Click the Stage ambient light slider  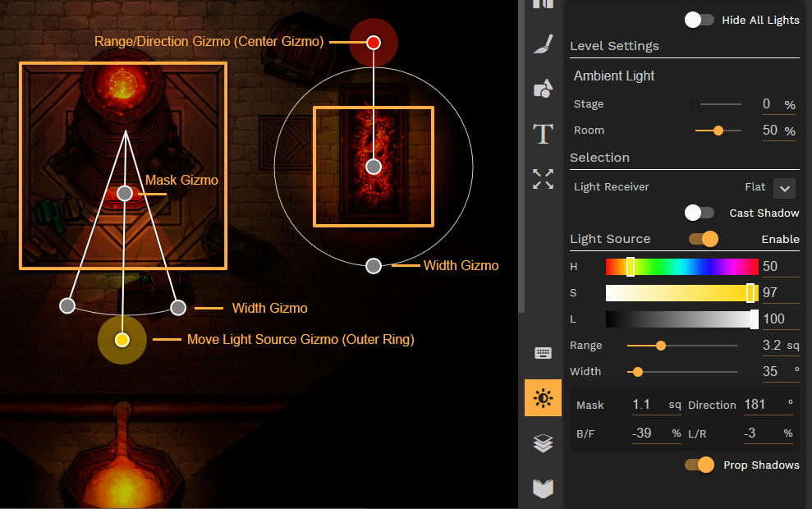pos(718,104)
